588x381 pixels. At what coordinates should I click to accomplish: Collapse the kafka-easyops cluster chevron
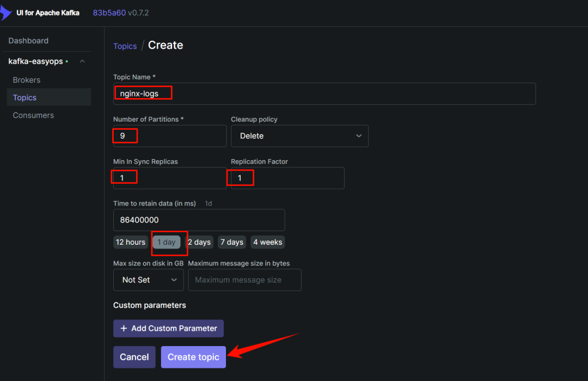click(x=82, y=61)
